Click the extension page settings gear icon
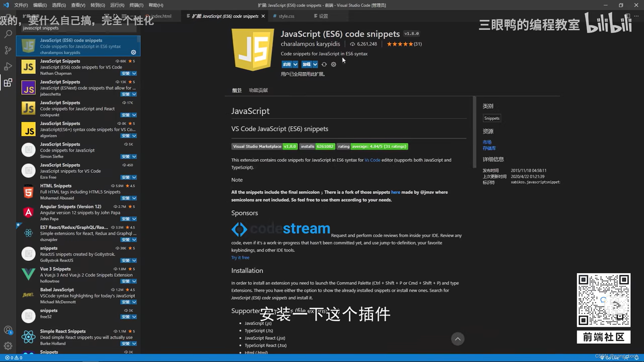The width and height of the screenshot is (644, 362). coord(333,64)
